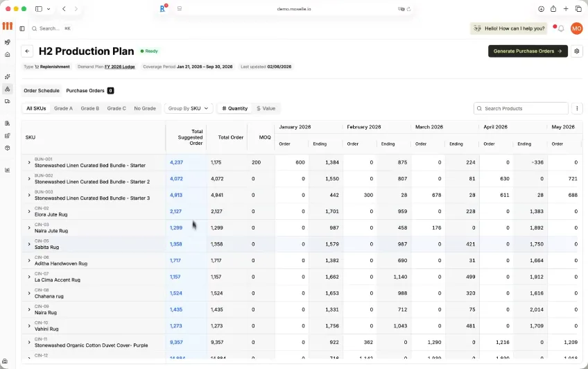588x369 pixels.
Task: Open a new browser tab plus icon
Action: click(566, 8)
